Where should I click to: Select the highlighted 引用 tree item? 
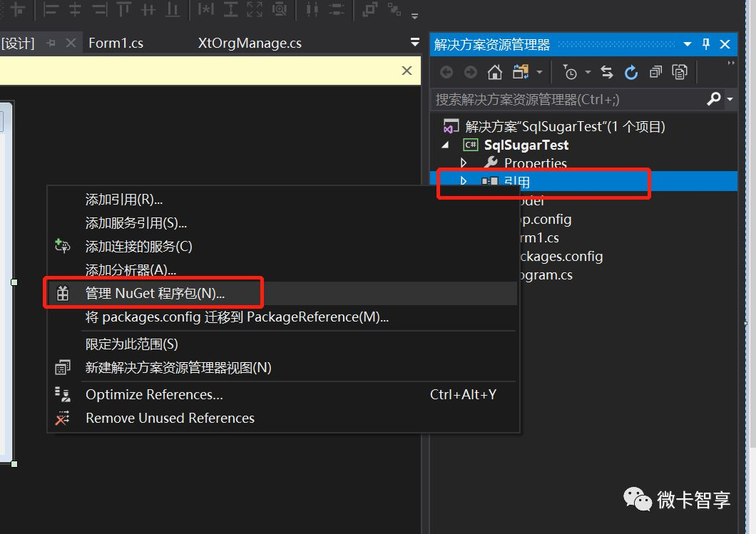(583, 181)
